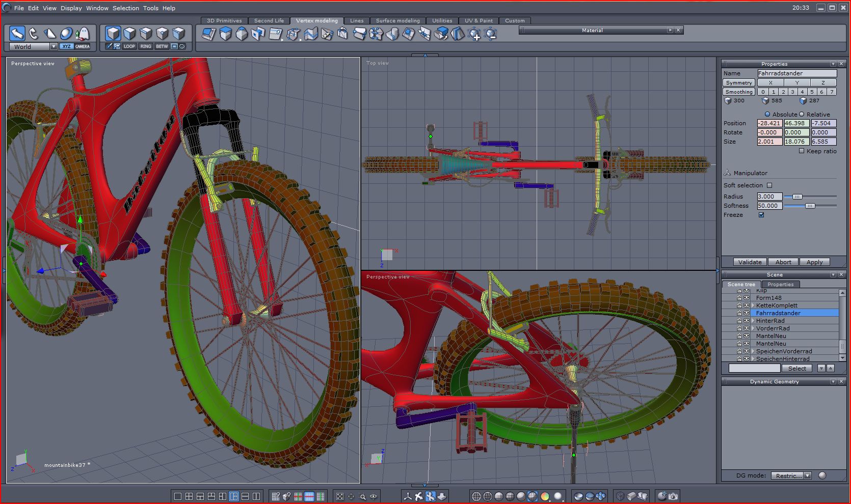
Task: Enable the Soft selection checkbox
Action: (769, 185)
